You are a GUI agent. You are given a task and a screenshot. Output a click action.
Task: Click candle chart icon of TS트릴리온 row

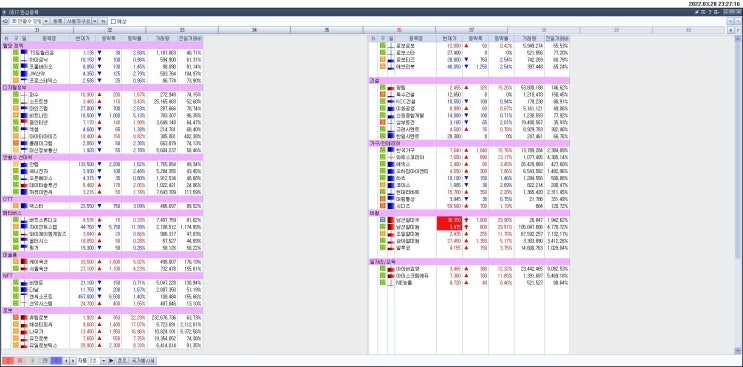(24, 53)
